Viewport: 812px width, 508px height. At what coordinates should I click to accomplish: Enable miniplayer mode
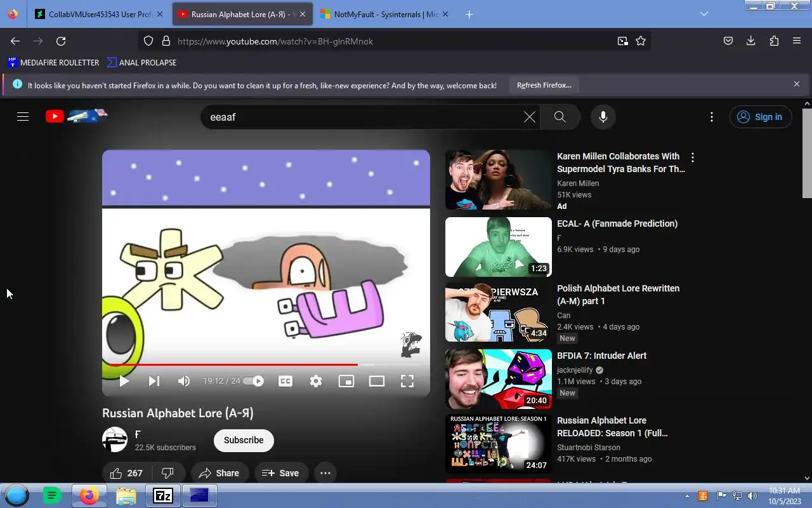[x=346, y=381]
